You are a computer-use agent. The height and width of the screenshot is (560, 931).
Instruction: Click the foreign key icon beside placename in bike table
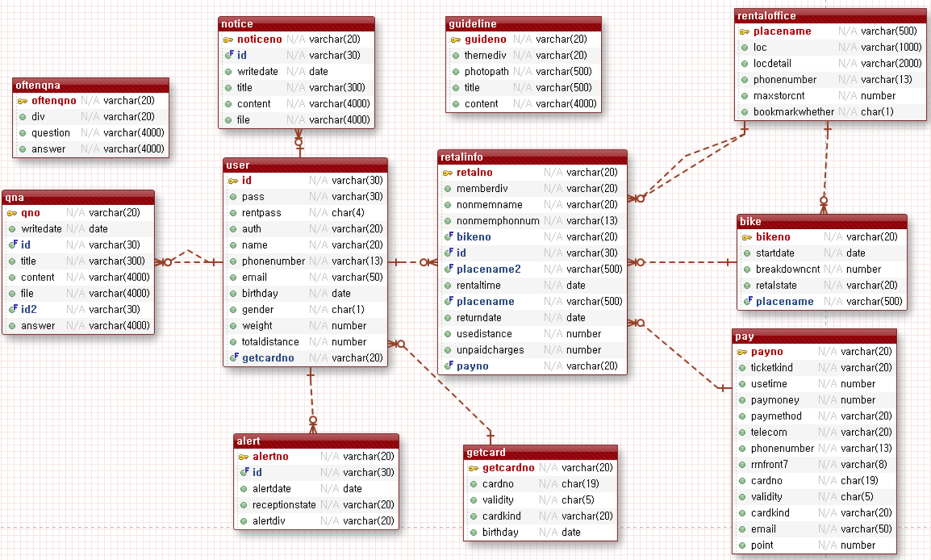pyautogui.click(x=748, y=301)
